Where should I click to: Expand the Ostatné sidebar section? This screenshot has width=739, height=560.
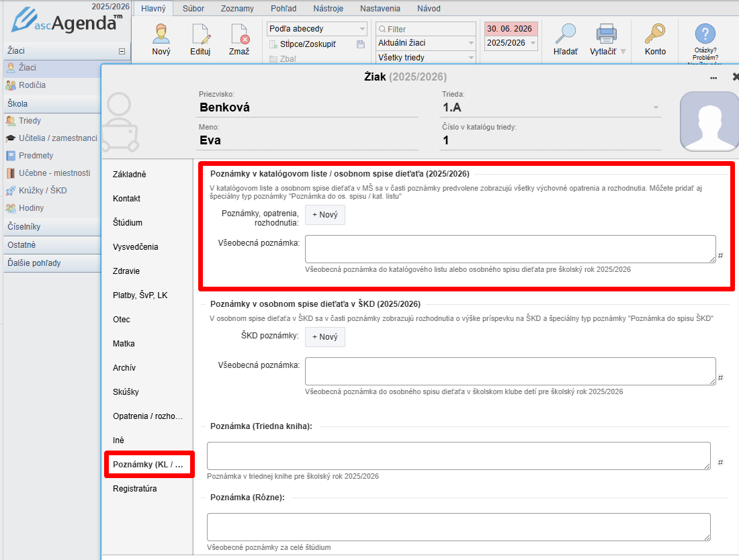(52, 245)
